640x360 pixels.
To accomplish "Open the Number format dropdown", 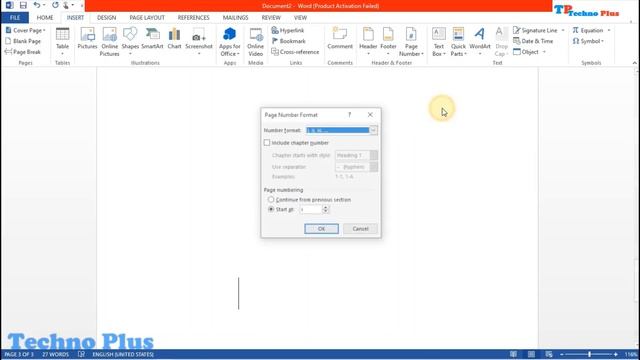I will pyautogui.click(x=373, y=130).
